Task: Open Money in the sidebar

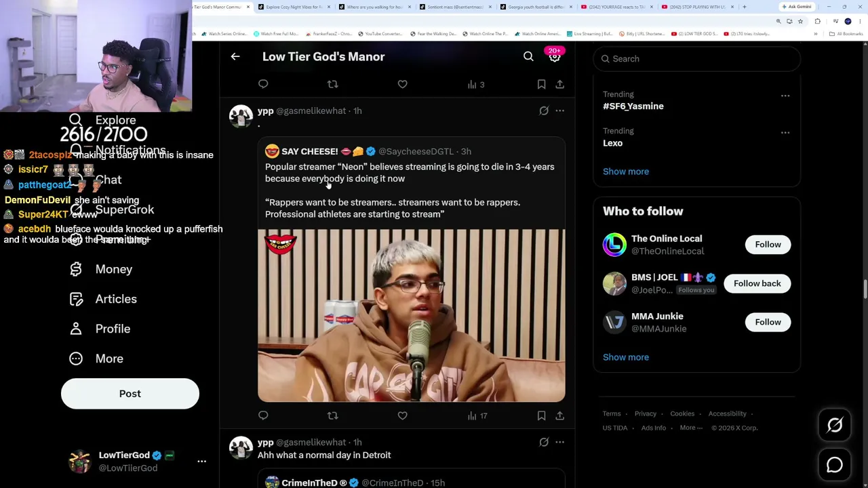Action: [x=101, y=269]
